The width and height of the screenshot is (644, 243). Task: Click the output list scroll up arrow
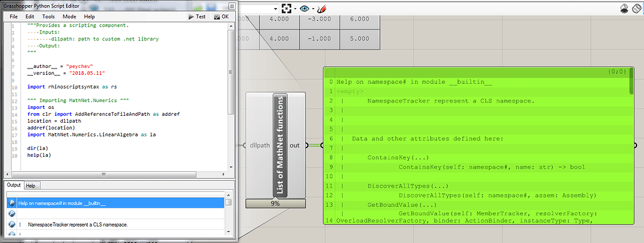coord(228,195)
